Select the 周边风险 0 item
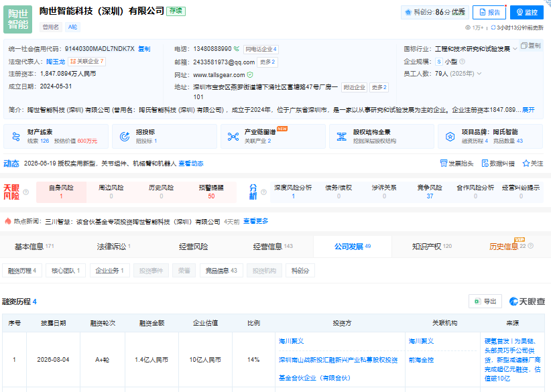 pos(111,192)
